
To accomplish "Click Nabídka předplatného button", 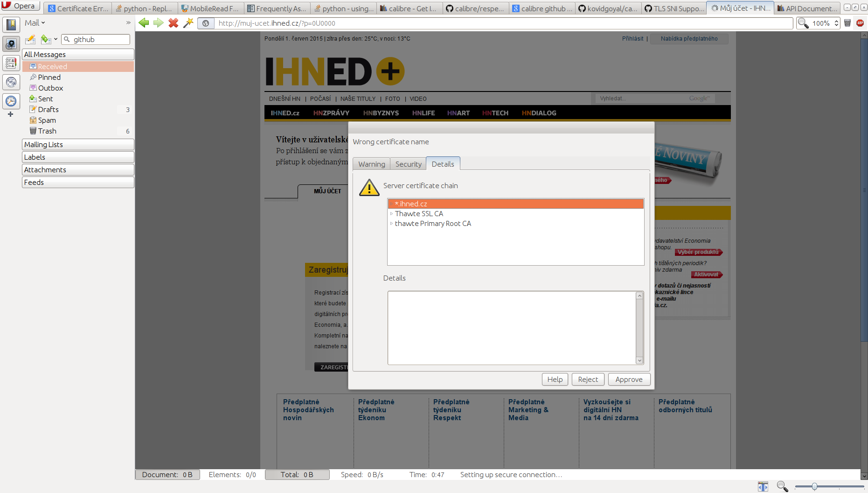I will pyautogui.click(x=689, y=39).
